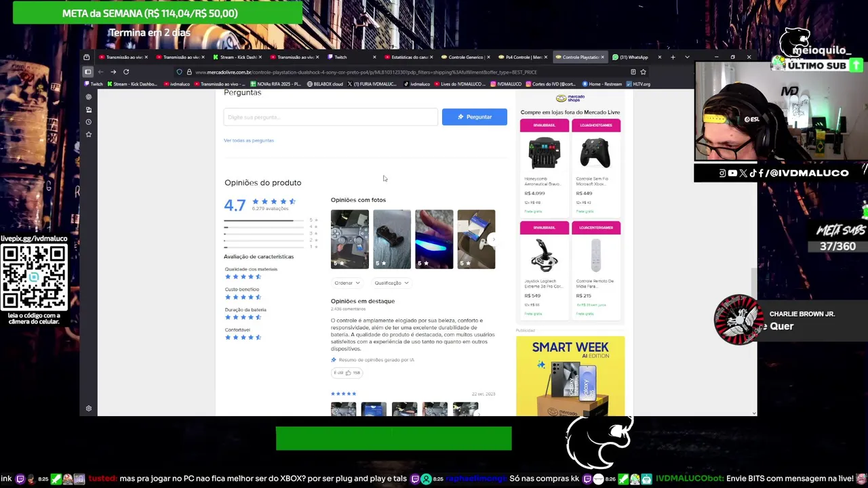Click the 5-star rating bar
The image size is (868, 488).
[264, 220]
